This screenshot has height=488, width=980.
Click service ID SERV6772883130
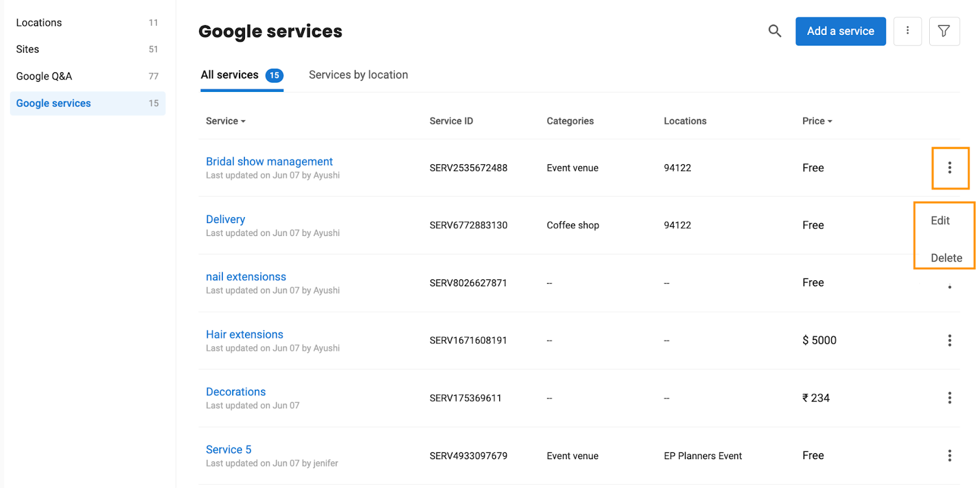pos(469,225)
